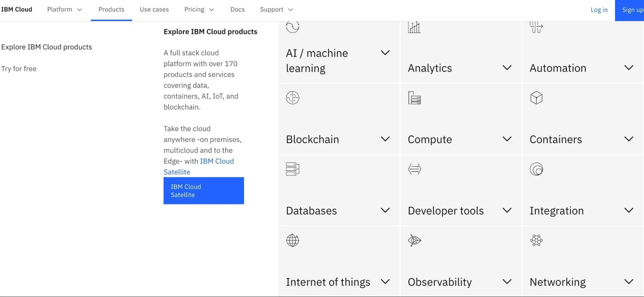The height and width of the screenshot is (297, 644).
Task: Click the Developer tools arrows icon
Action: 414,169
